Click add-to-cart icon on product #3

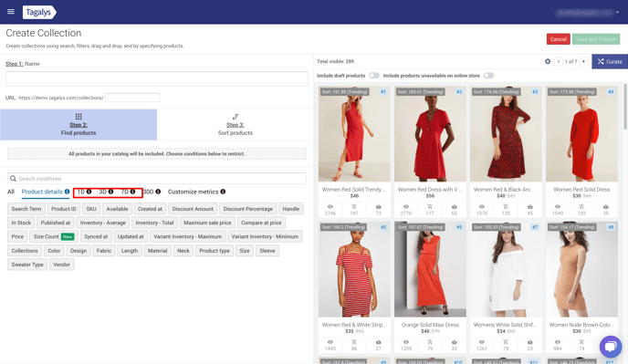(506, 206)
